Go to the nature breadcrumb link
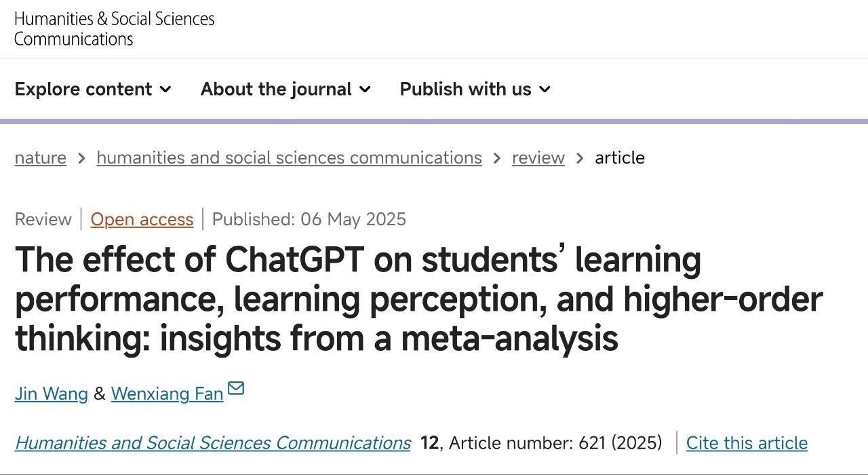This screenshot has width=868, height=475. pos(41,157)
